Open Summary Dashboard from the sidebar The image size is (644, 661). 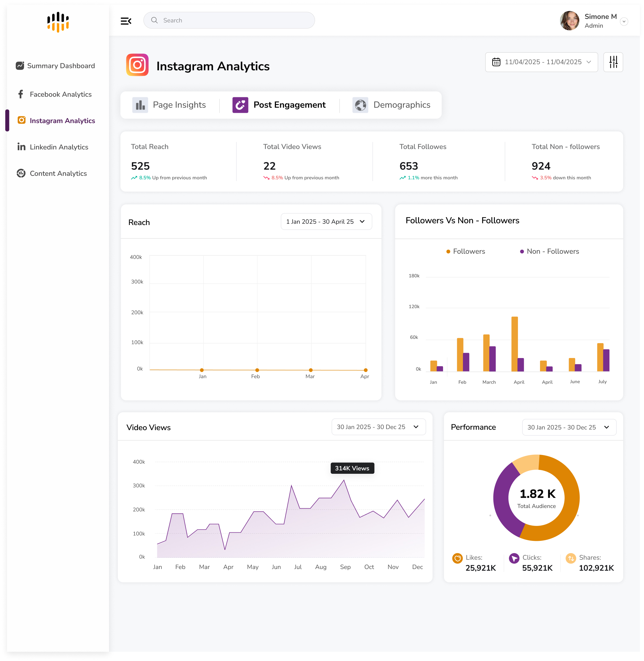coord(55,66)
